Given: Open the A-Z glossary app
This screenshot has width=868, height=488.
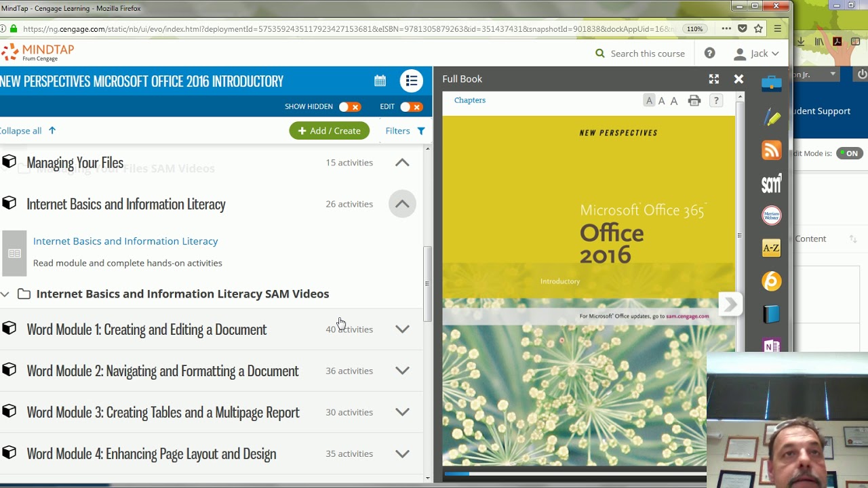Looking at the screenshot, I should (771, 248).
